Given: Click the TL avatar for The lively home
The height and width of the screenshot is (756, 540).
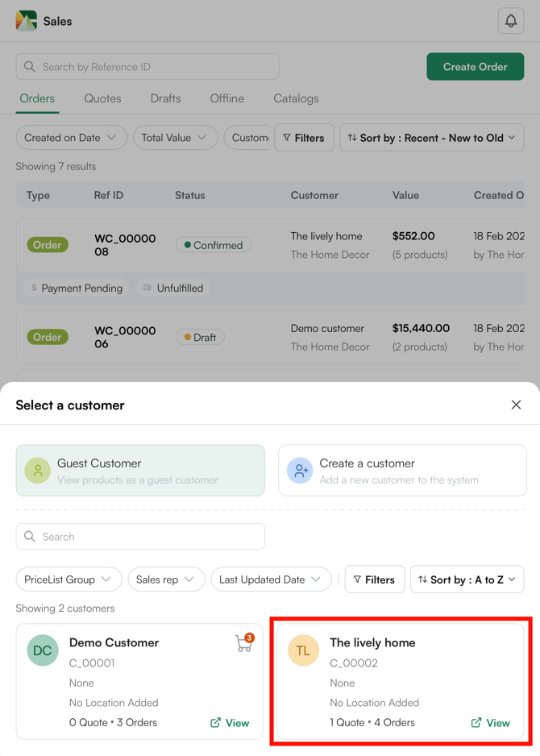Looking at the screenshot, I should pos(304,650).
